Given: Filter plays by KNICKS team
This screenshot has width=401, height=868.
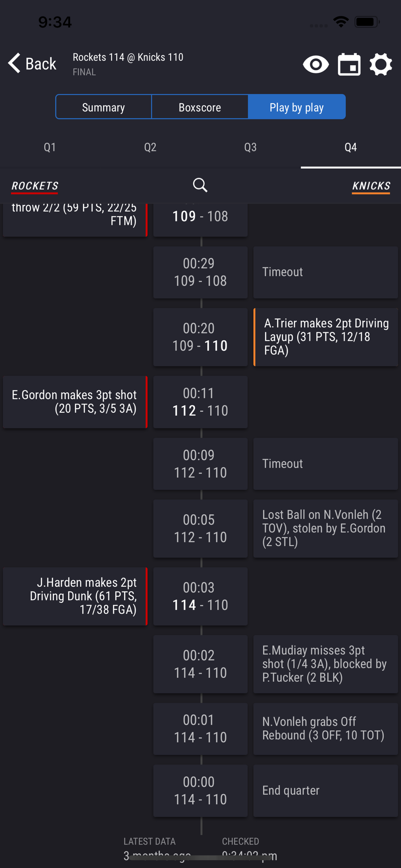Looking at the screenshot, I should coord(371,186).
